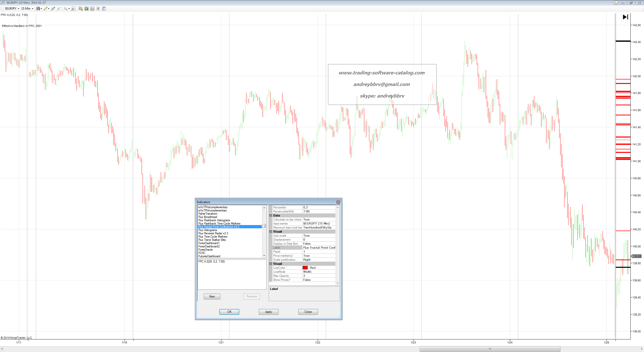Select Flux Trend Stalker Elite entry
The width and height of the screenshot is (644, 352).
[x=212, y=240]
